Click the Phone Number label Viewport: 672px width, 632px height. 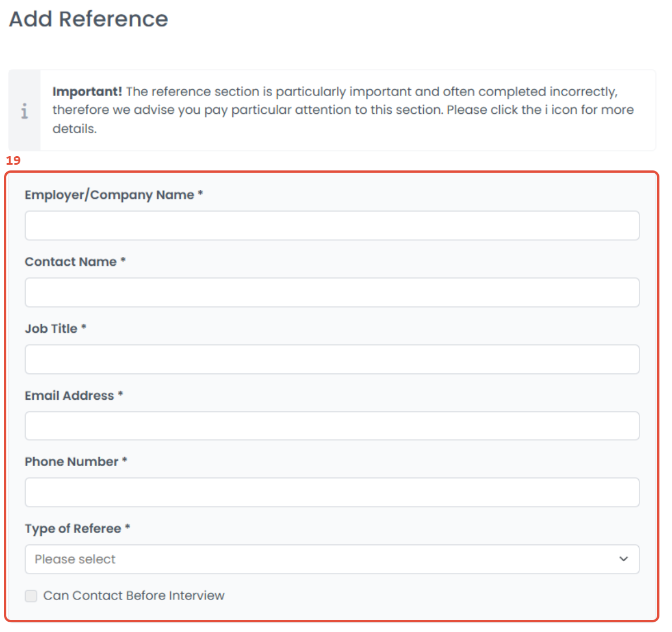point(71,462)
